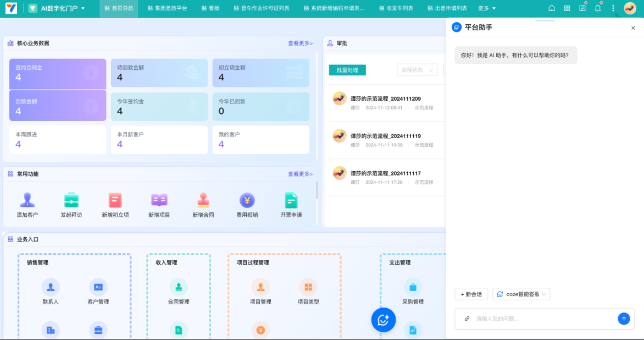Open 开票申请 from common functions
Image resolution: width=644 pixels, height=340 pixels.
291,200
